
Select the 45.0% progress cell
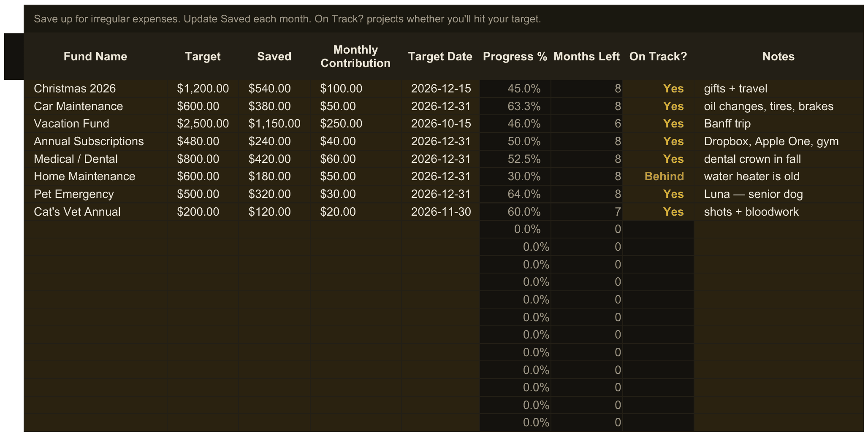click(x=515, y=89)
